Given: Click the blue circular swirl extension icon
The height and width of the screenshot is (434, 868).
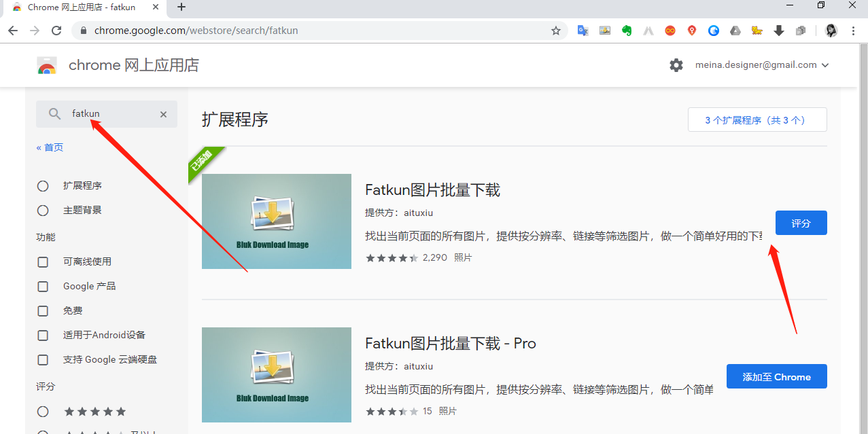Looking at the screenshot, I should pos(714,31).
